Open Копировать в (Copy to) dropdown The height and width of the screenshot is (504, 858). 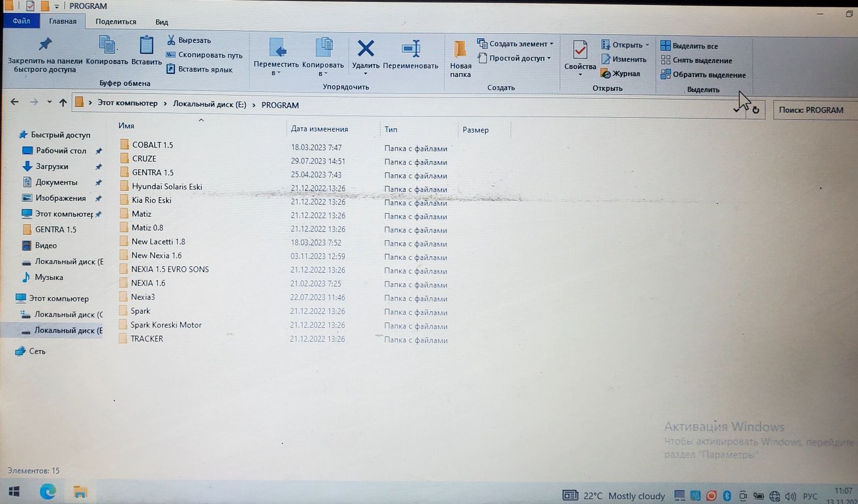click(323, 57)
